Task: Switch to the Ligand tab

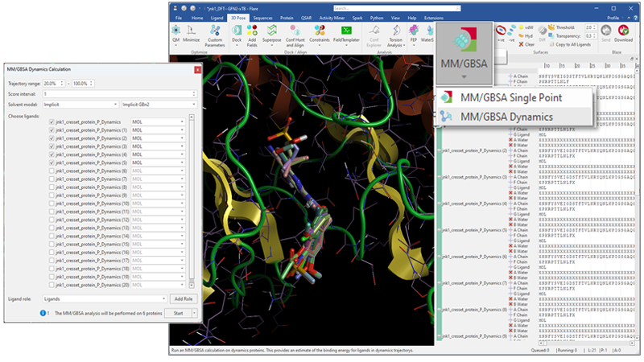Action: point(217,18)
